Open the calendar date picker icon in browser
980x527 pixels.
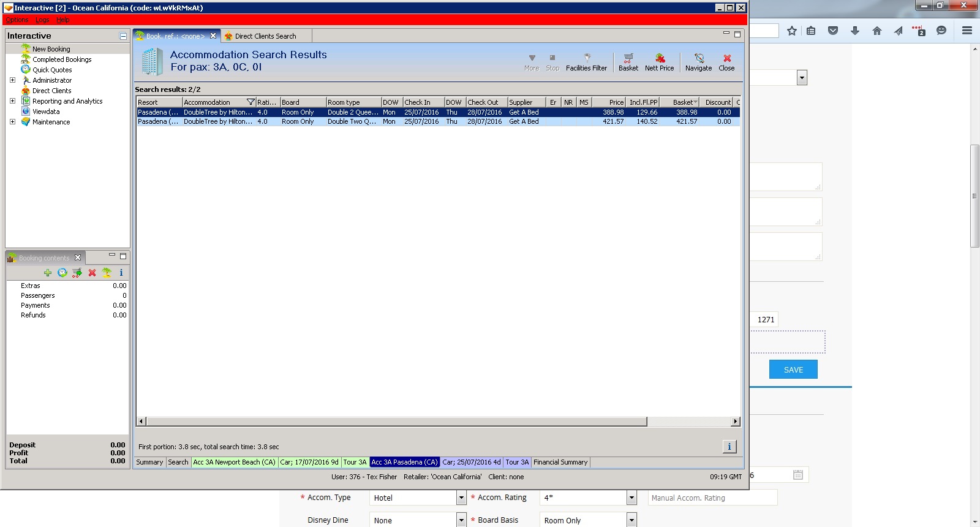[x=797, y=475]
